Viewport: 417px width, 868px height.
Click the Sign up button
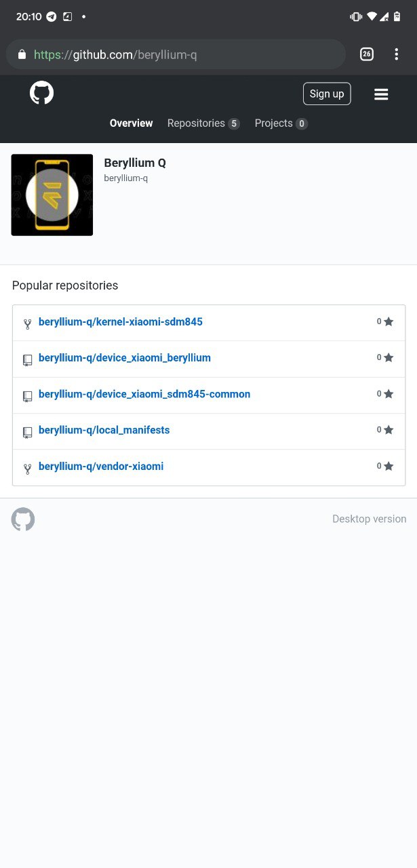click(x=327, y=94)
